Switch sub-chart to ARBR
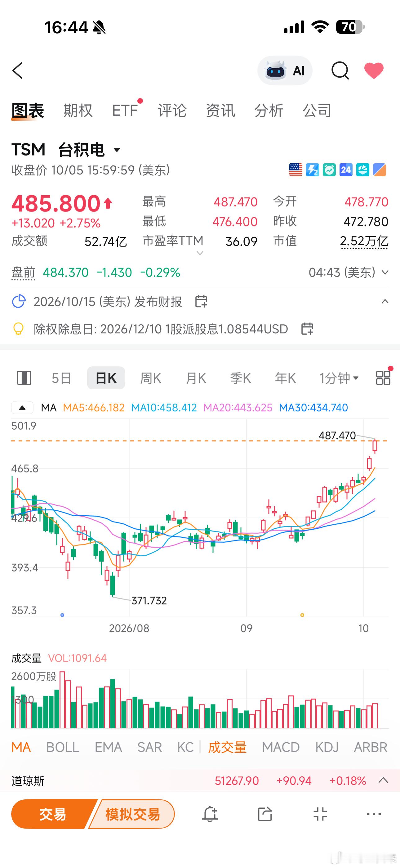The width and height of the screenshot is (400, 868). 371,747
